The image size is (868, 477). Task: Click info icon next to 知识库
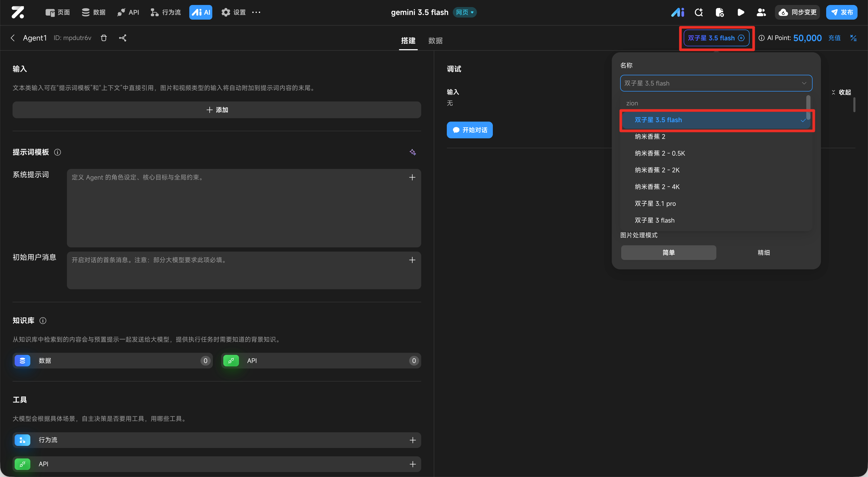(43, 321)
